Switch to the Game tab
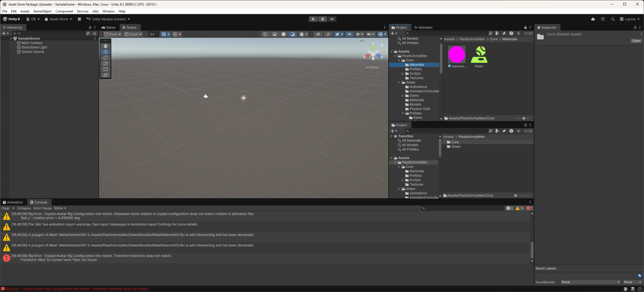 point(108,27)
